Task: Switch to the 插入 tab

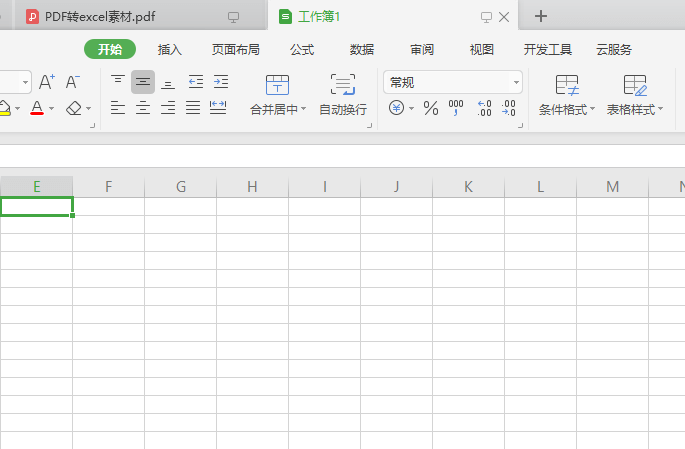Action: pyautogui.click(x=170, y=49)
